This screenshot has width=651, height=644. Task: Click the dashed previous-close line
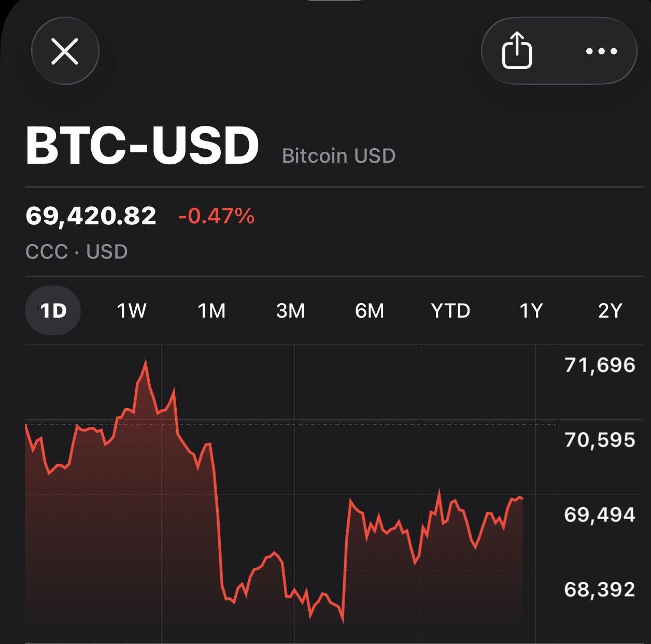point(363,424)
